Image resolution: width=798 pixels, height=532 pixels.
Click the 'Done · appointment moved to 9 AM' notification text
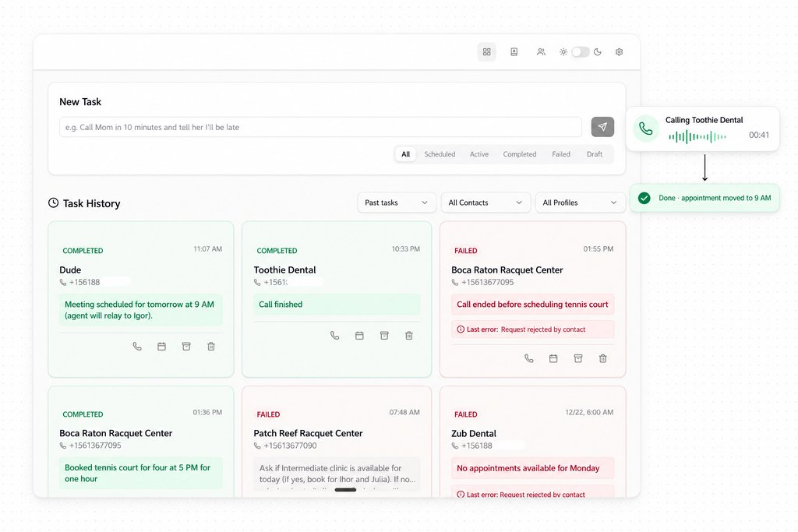click(x=715, y=198)
